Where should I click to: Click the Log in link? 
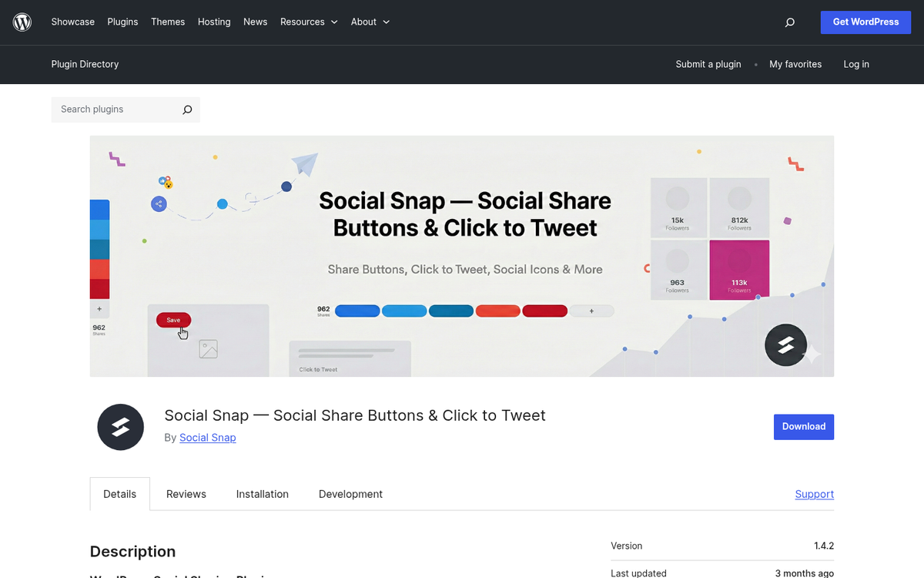point(856,64)
